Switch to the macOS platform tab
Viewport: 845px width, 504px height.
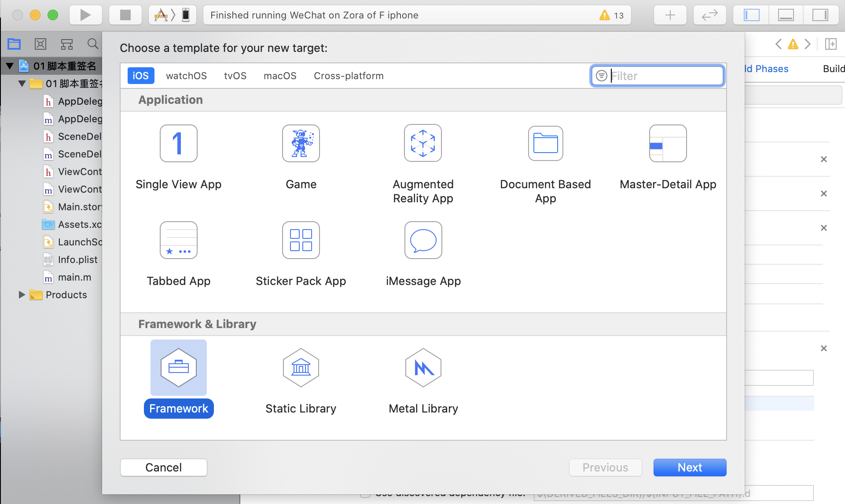(280, 76)
